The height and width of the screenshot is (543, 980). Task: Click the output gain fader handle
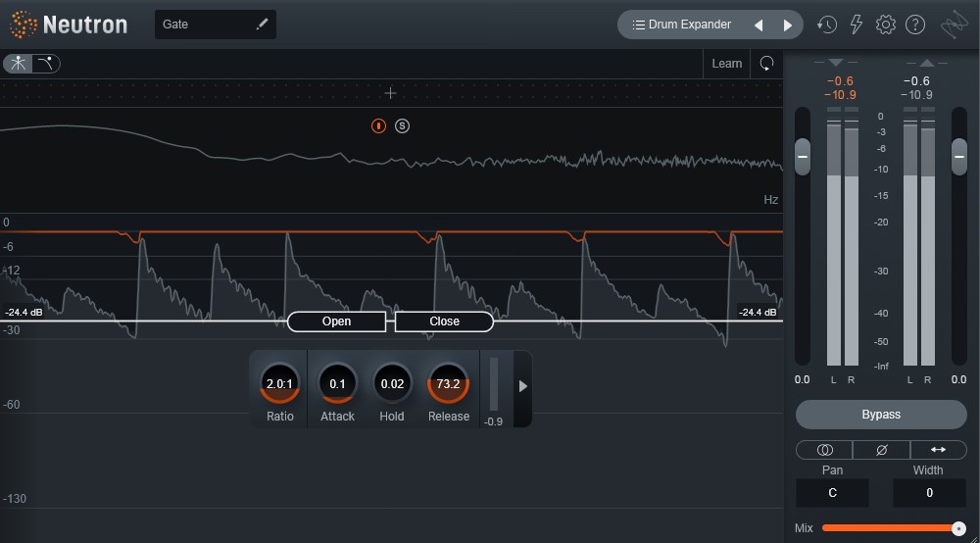point(958,156)
